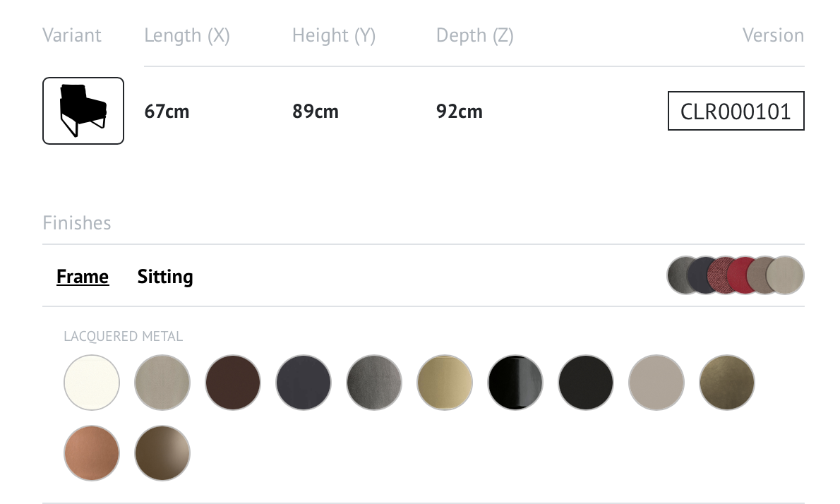Choose the white lacquered metal swatch

point(92,383)
